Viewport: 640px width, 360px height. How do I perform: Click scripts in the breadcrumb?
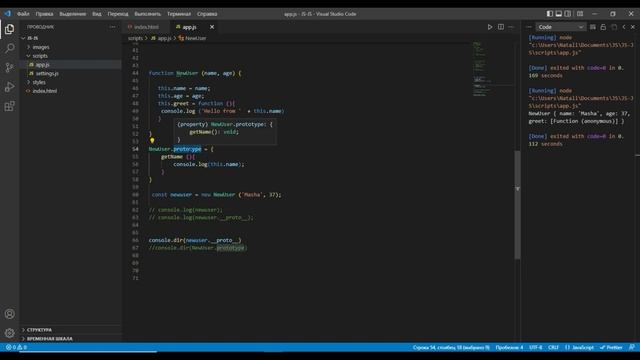coord(135,38)
